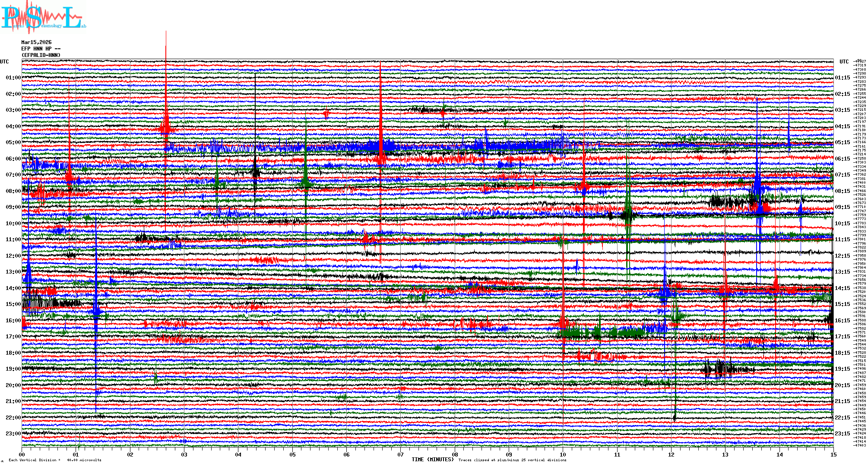Click the 03:15 label on right axis
This screenshot has width=868, height=466.
[x=842, y=110]
